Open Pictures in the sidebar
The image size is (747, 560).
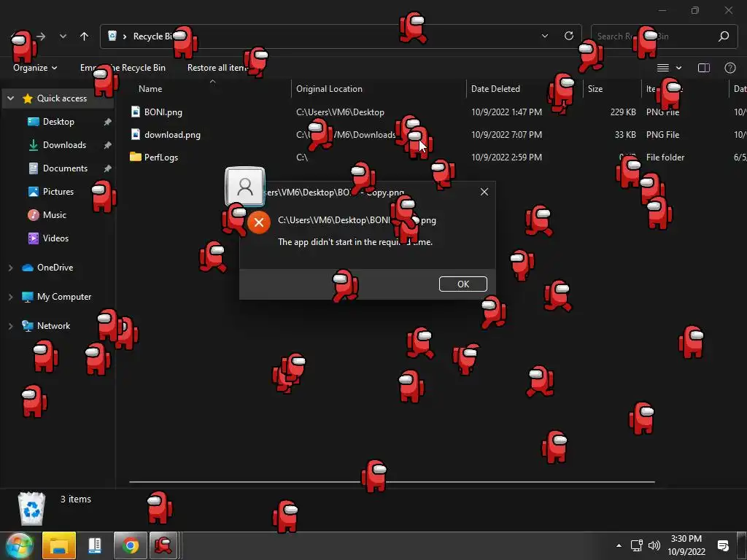(58, 192)
